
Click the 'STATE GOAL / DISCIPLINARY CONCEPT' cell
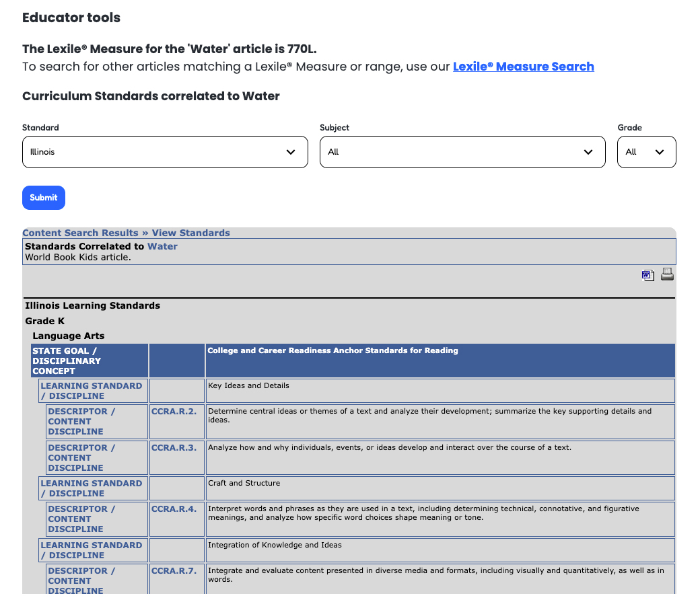pyautogui.click(x=90, y=361)
